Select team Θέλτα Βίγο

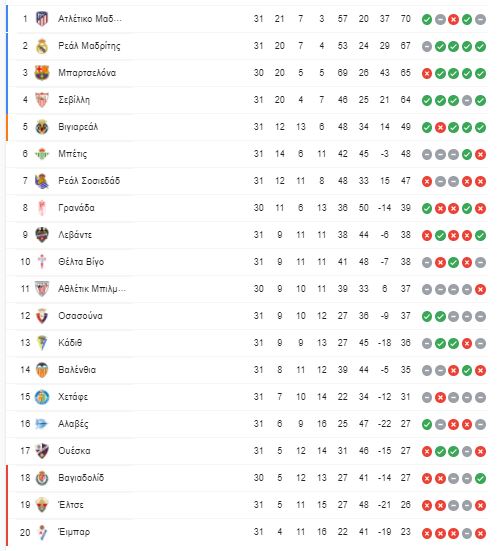(x=81, y=262)
